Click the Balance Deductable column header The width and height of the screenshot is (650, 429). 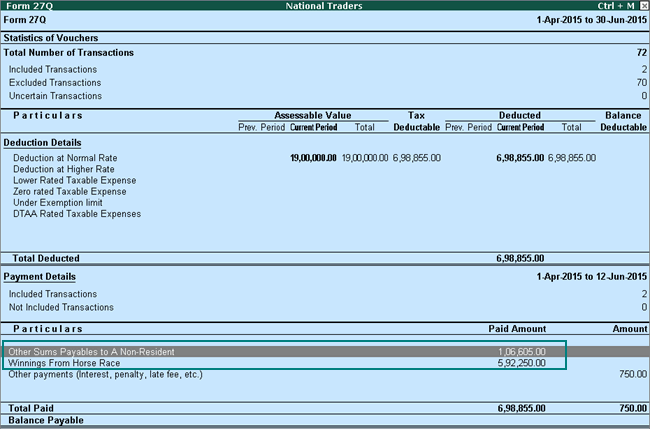(623, 121)
